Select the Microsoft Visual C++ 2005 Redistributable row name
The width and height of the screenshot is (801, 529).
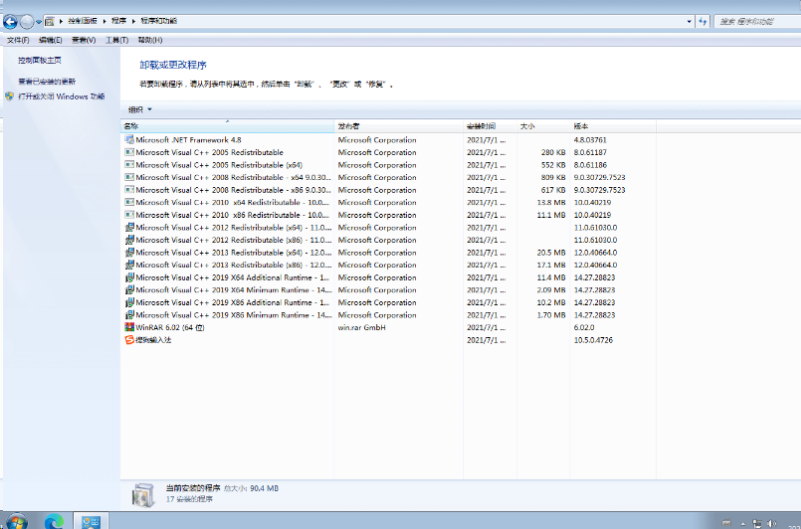click(x=209, y=152)
